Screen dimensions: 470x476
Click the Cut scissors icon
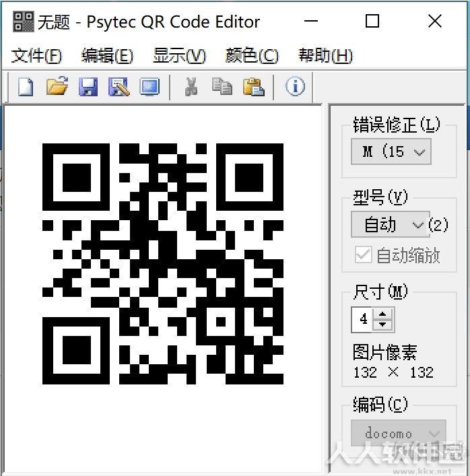click(x=191, y=87)
